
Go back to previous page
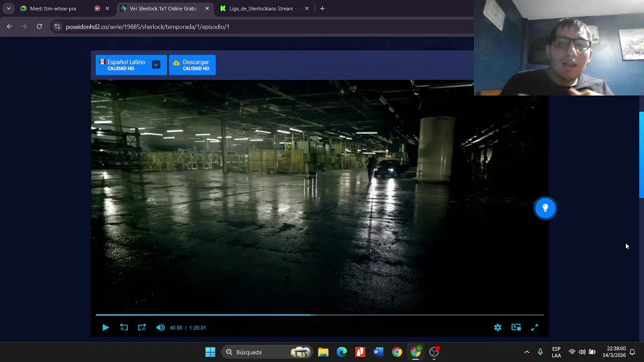tap(9, 27)
